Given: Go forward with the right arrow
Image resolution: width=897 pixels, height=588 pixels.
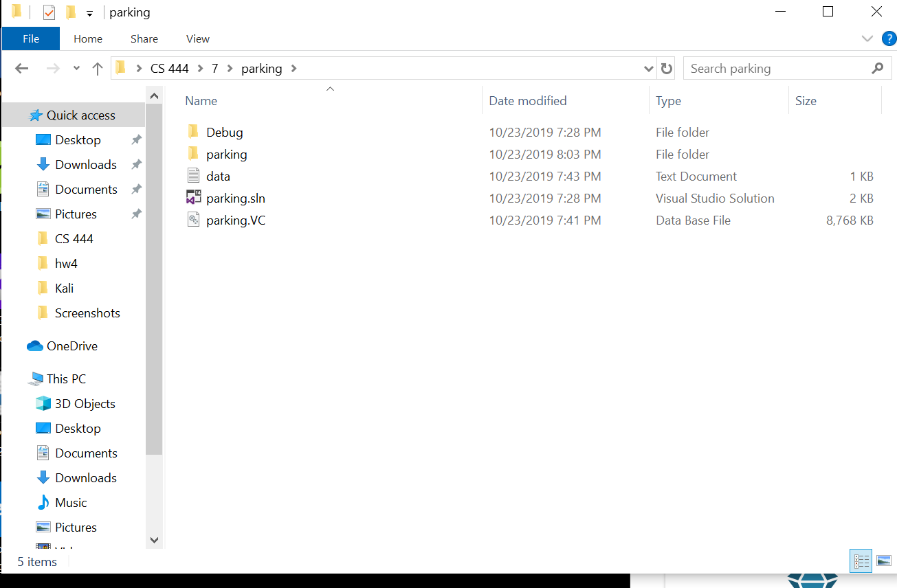Looking at the screenshot, I should tap(52, 68).
